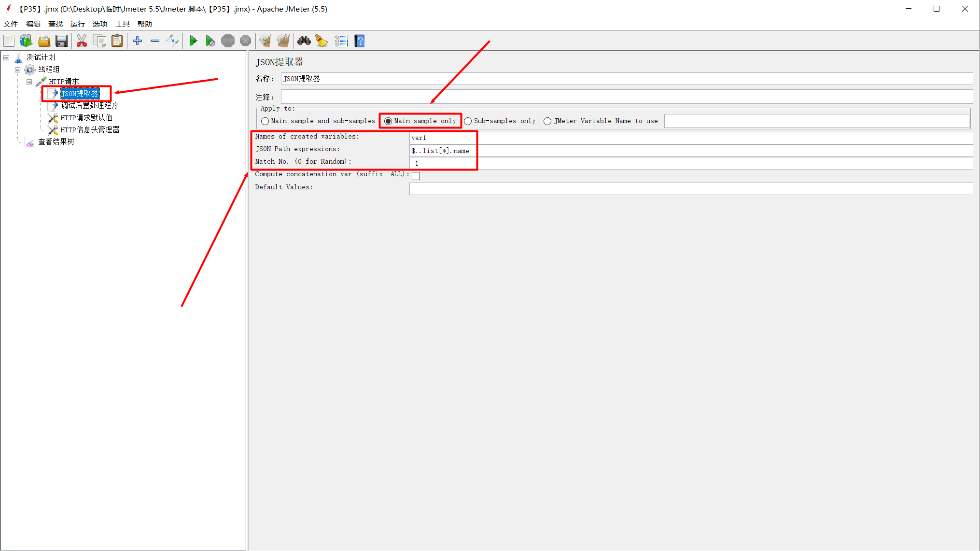The width and height of the screenshot is (980, 551).
Task: Select Main sample and sub-samples radio
Action: (x=265, y=121)
